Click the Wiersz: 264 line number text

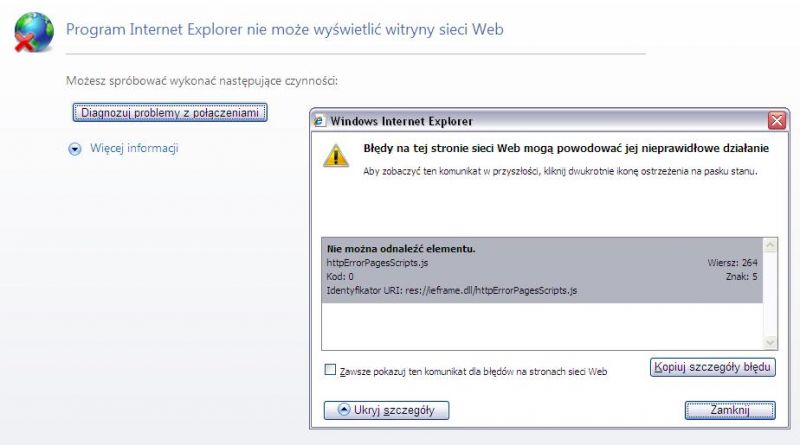[x=732, y=263]
